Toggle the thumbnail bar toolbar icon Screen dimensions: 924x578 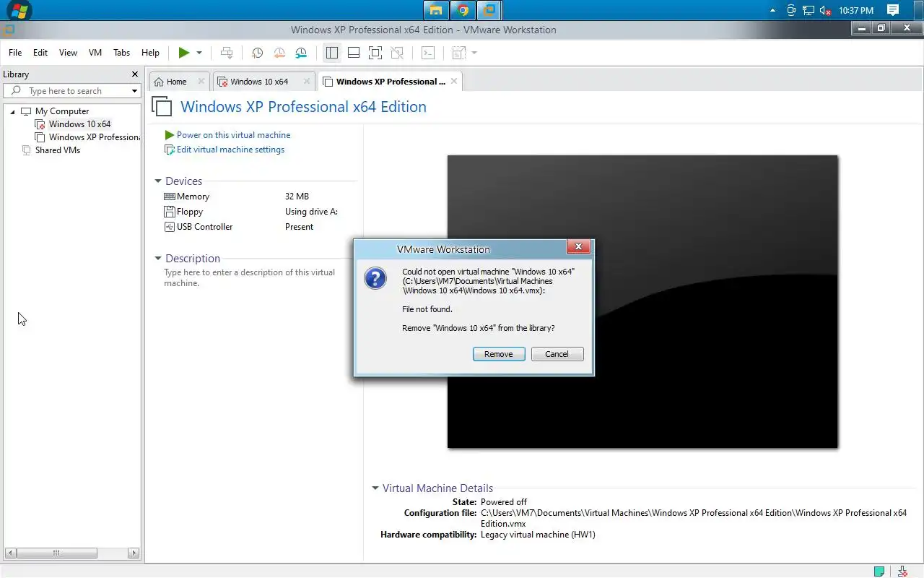click(x=353, y=53)
